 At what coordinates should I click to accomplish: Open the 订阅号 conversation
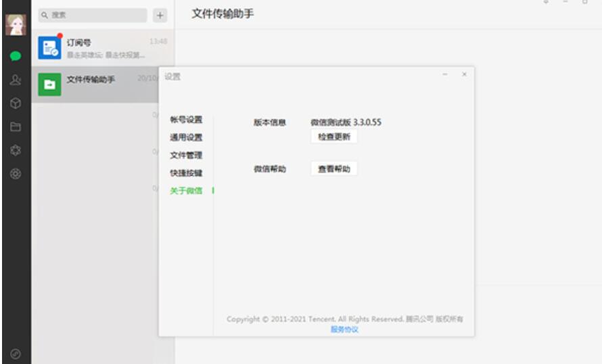(x=103, y=48)
